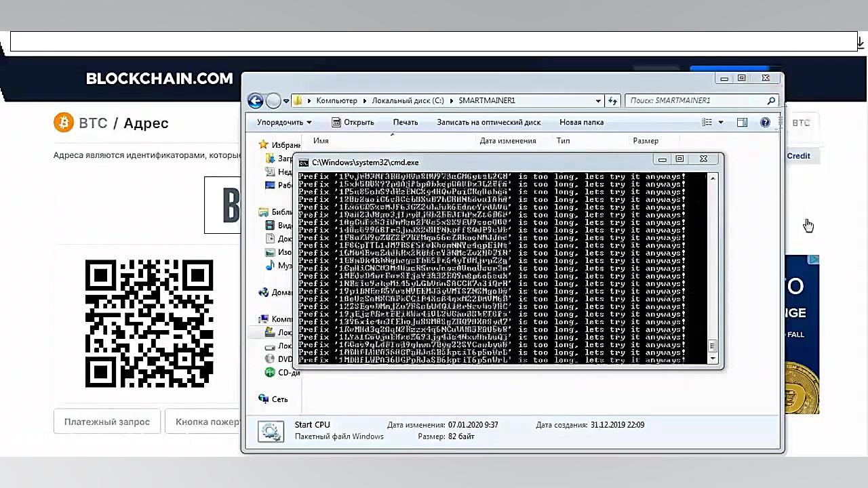Click the Записать на оптический диск icon

click(490, 122)
